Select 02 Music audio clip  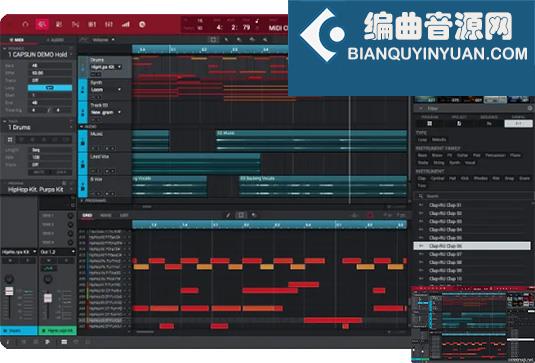(x=311, y=140)
